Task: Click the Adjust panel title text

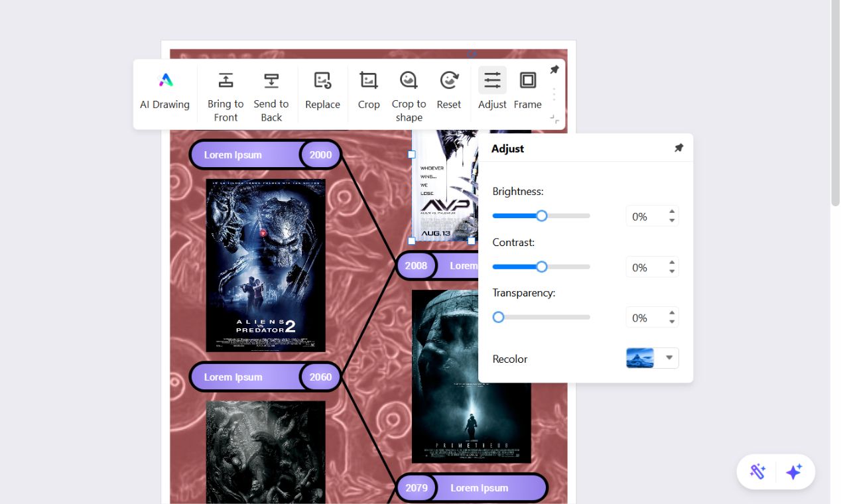Action: (507, 149)
